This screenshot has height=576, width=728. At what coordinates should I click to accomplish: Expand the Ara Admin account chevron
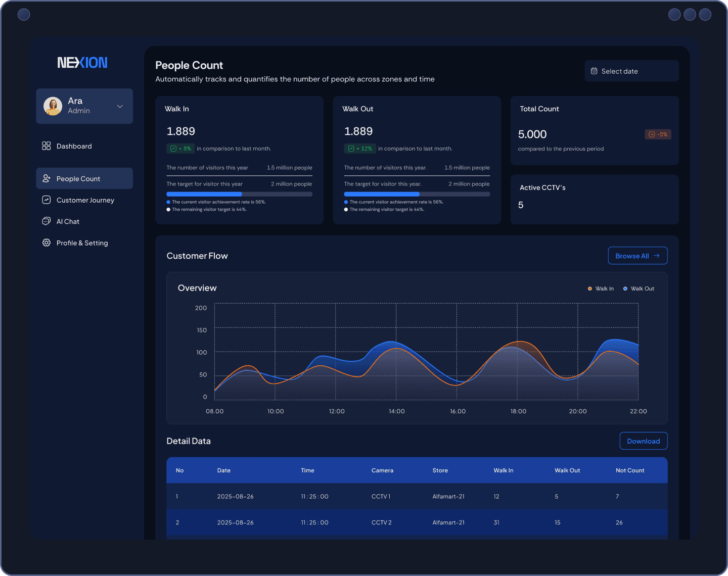pos(120,106)
